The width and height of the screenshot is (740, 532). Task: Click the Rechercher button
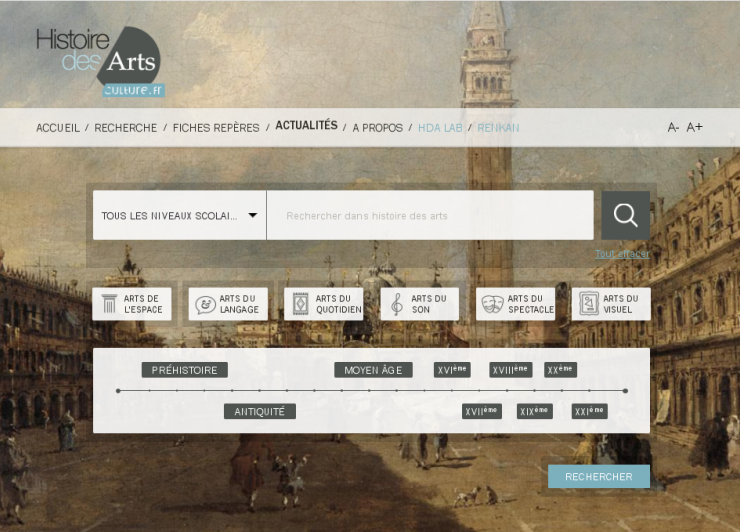pyautogui.click(x=599, y=477)
